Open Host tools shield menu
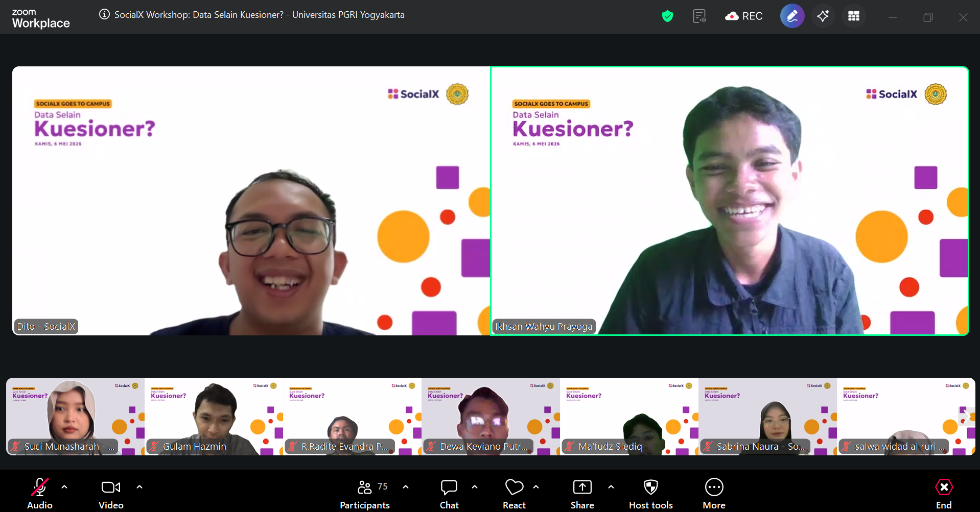Viewport: 980px width, 512px height. click(x=651, y=493)
